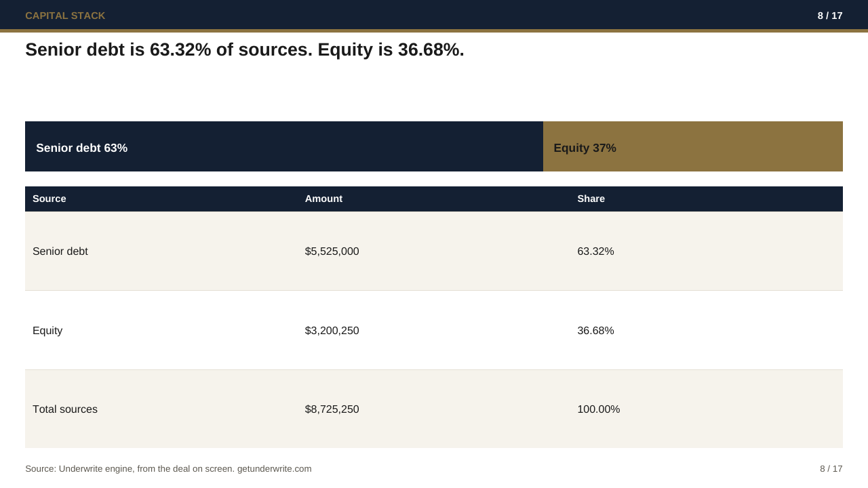Click the Share column header
The width and height of the screenshot is (868, 488).
point(591,199)
